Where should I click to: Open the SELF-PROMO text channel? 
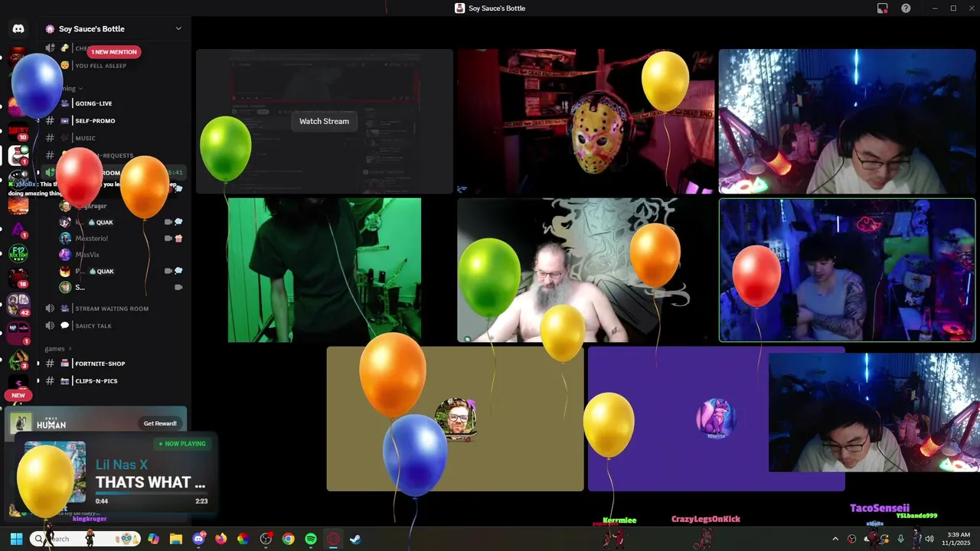coord(95,121)
